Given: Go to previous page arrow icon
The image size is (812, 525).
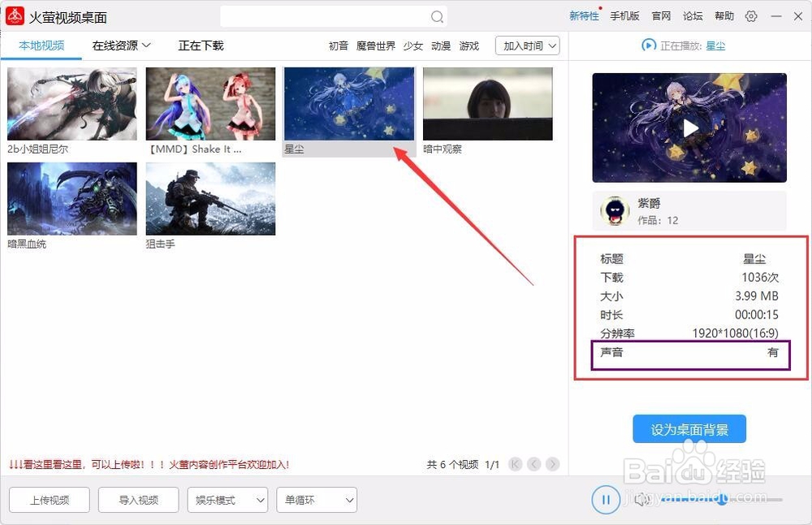Looking at the screenshot, I should pyautogui.click(x=534, y=464).
